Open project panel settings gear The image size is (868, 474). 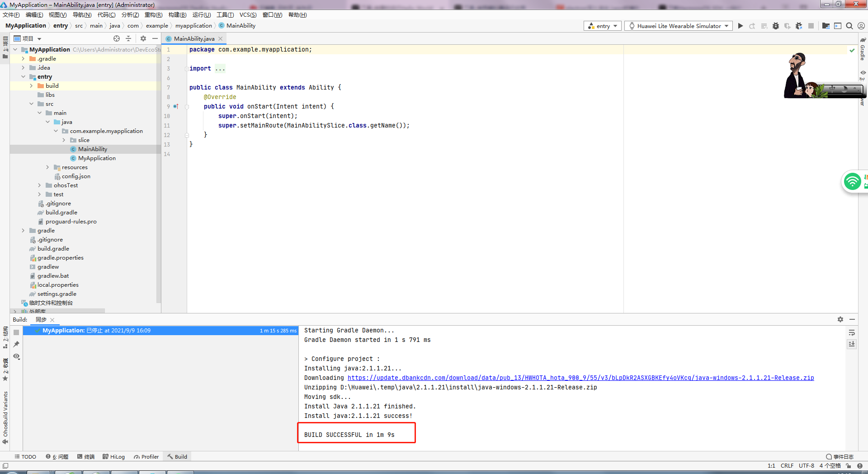pos(143,38)
